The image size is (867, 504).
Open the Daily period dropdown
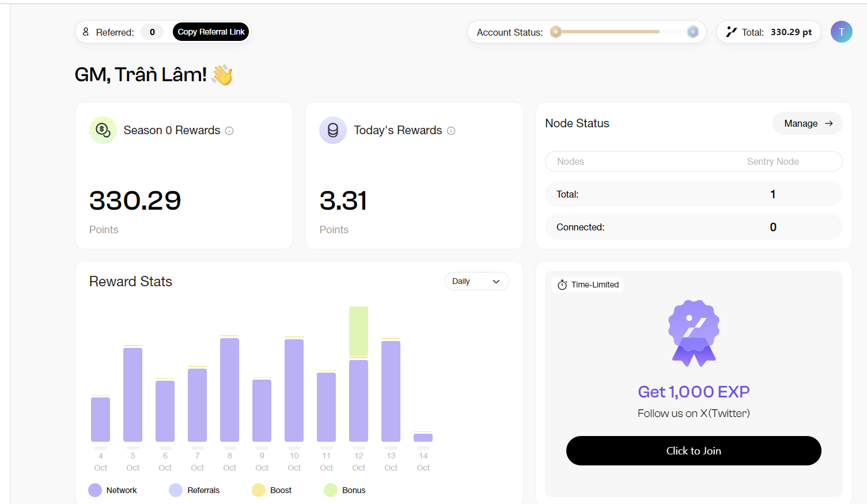click(476, 281)
